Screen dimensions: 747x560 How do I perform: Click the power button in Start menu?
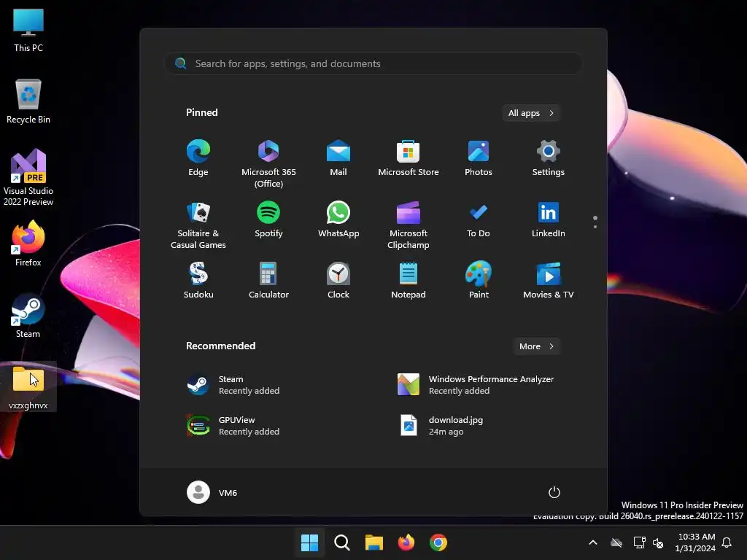coord(554,492)
